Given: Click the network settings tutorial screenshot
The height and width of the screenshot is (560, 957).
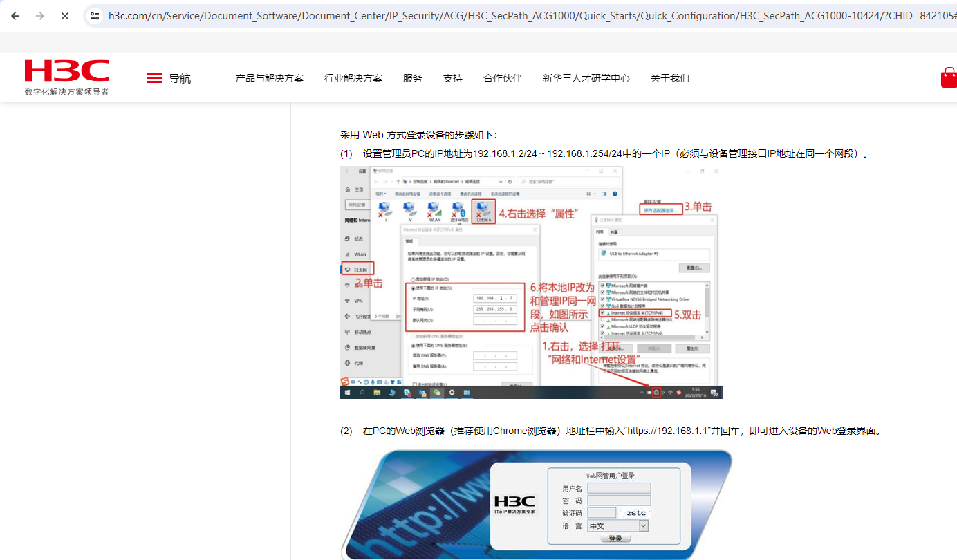Looking at the screenshot, I should tap(532, 282).
